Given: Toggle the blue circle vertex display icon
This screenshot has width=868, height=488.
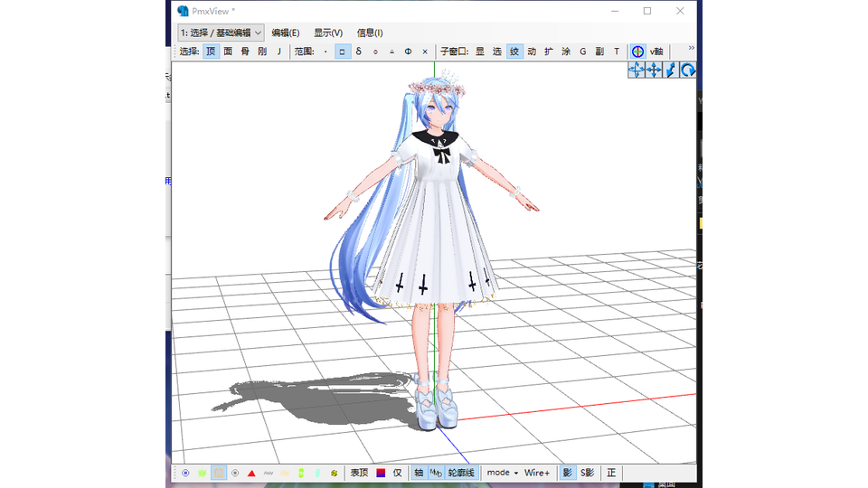Looking at the screenshot, I should [185, 473].
